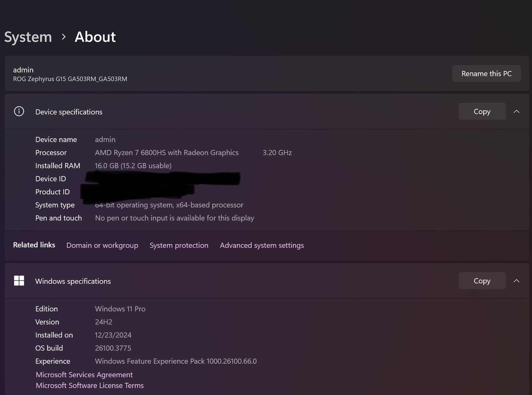The width and height of the screenshot is (532, 395).
Task: Click the About page heading
Action: click(x=95, y=37)
